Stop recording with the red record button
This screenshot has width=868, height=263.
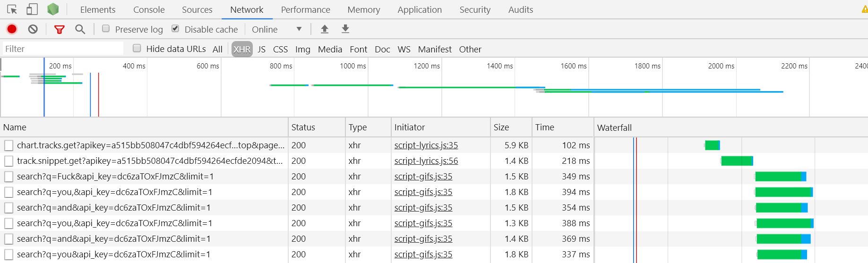[12, 29]
